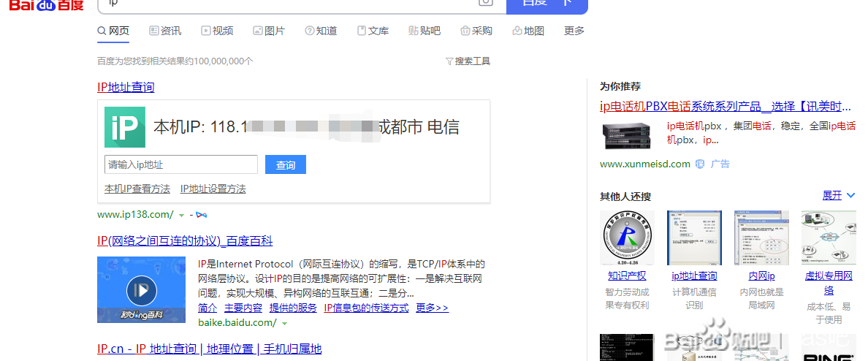Click the 查询 button

(x=286, y=165)
